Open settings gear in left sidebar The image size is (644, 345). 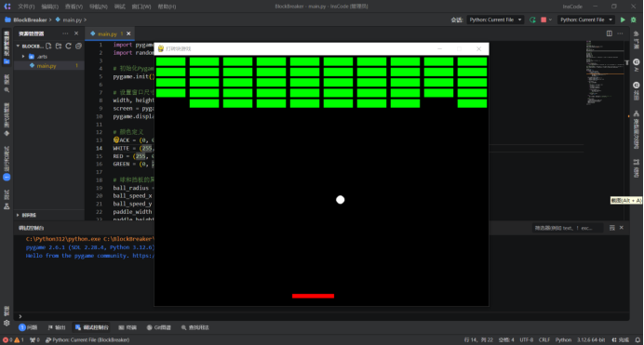(x=7, y=323)
